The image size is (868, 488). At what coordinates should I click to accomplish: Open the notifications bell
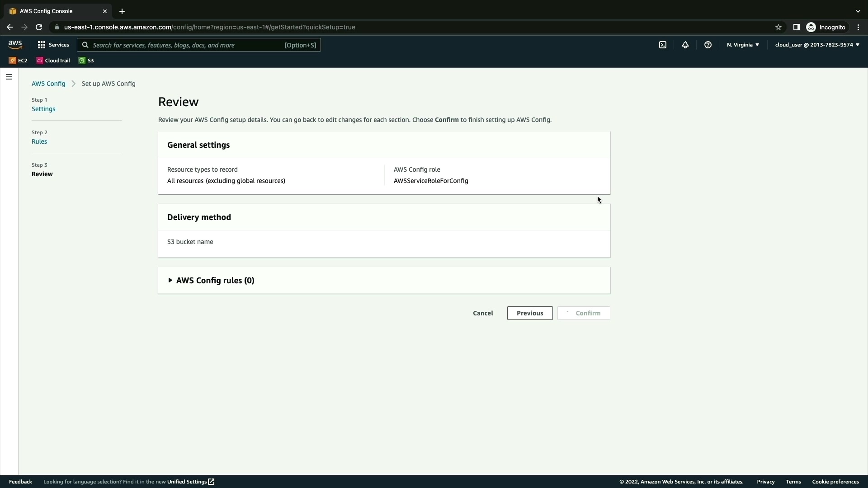(x=685, y=45)
